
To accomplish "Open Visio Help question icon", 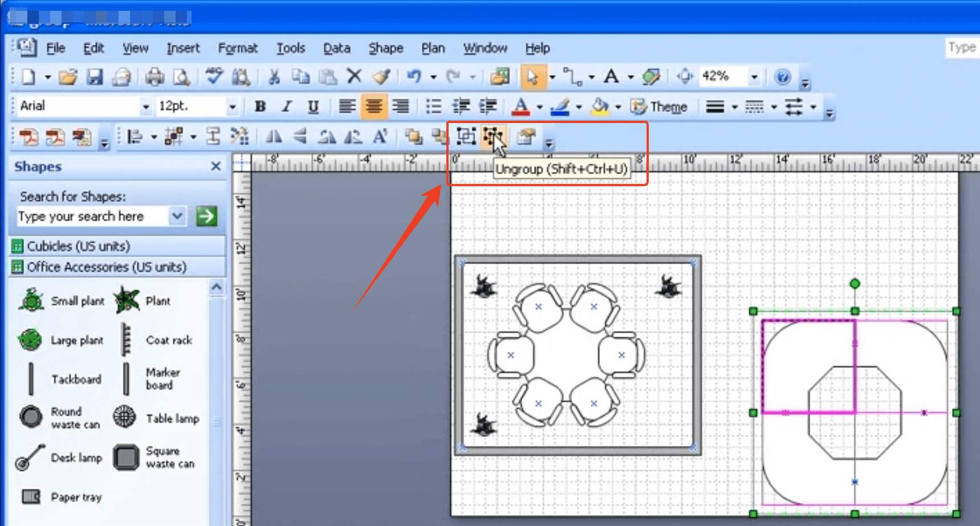I will tap(783, 77).
